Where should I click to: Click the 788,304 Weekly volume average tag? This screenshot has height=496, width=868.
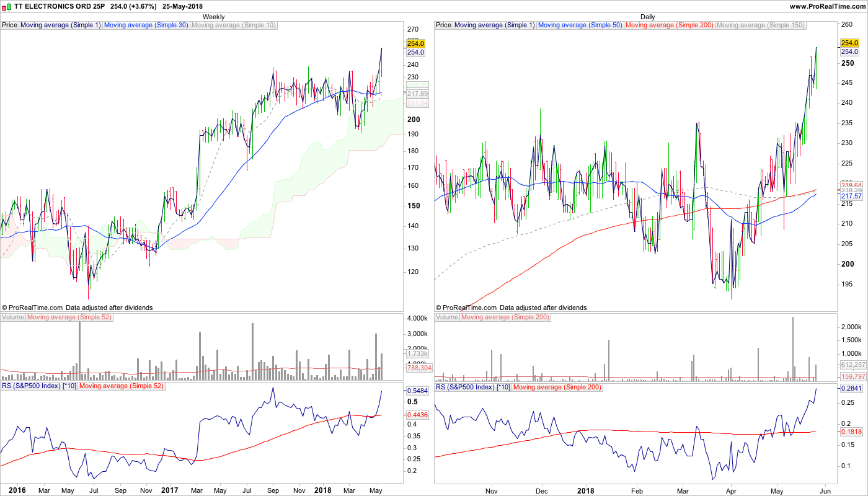coord(418,368)
